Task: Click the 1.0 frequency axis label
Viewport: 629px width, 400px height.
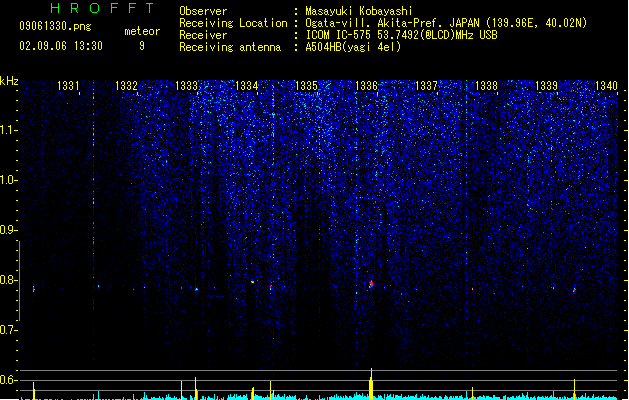Action: (8, 180)
